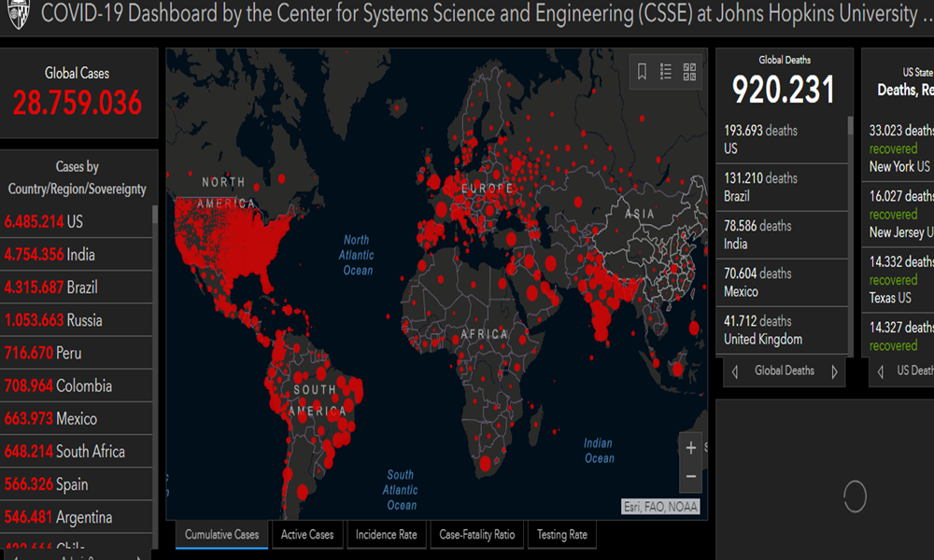Select New York US in state list

pos(899,166)
